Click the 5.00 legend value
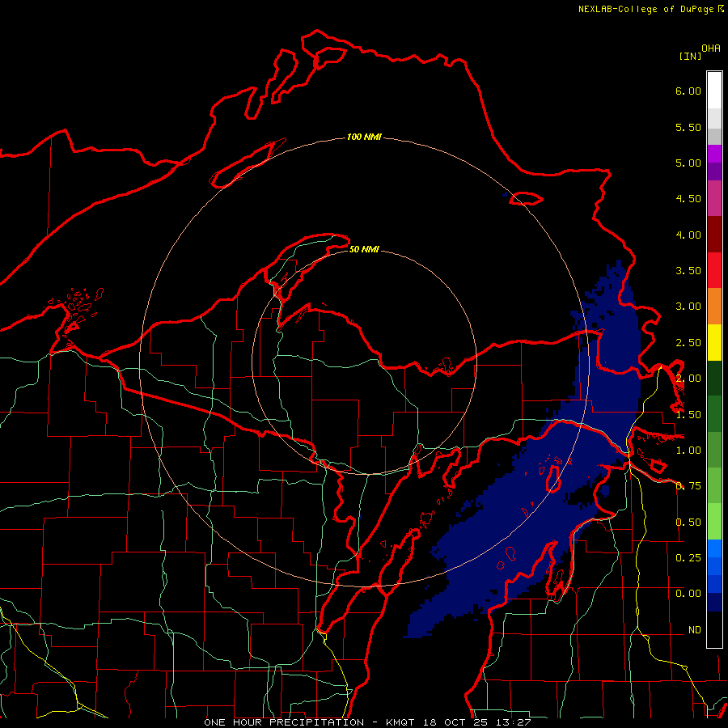728x728 pixels. (688, 163)
